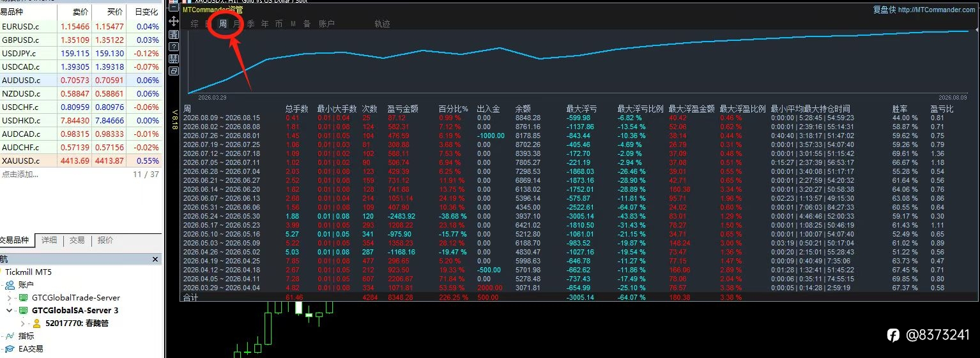Screen dimensions: 980x358
Task: Switch to 季 quarterly tab
Action: tap(250, 24)
